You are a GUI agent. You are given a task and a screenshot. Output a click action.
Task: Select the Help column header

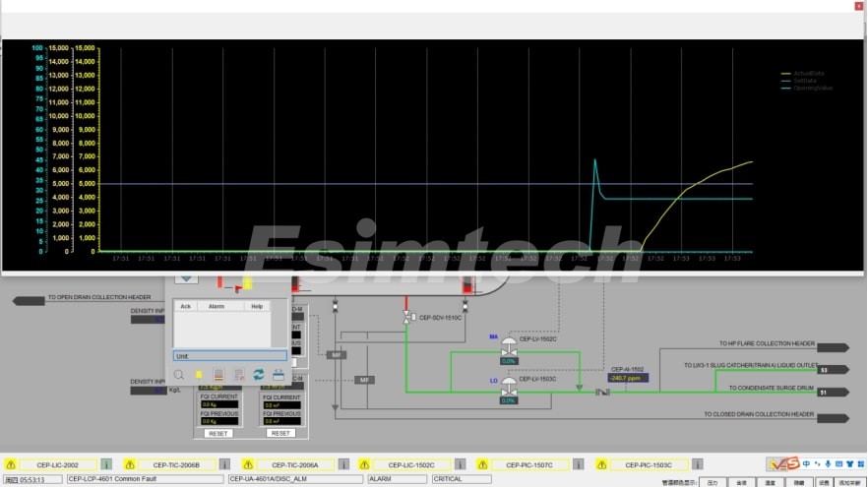[x=257, y=306]
